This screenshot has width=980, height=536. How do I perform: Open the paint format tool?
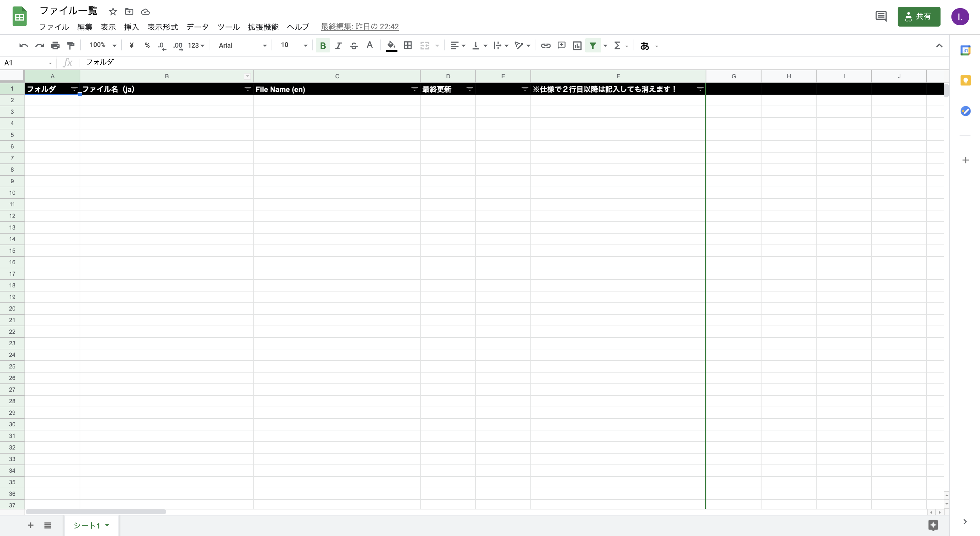71,45
